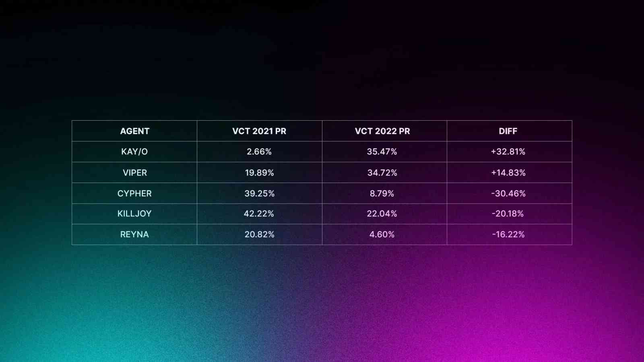Viewport: 644px width, 362px height.
Task: Select the DIFF column header
Action: (508, 131)
